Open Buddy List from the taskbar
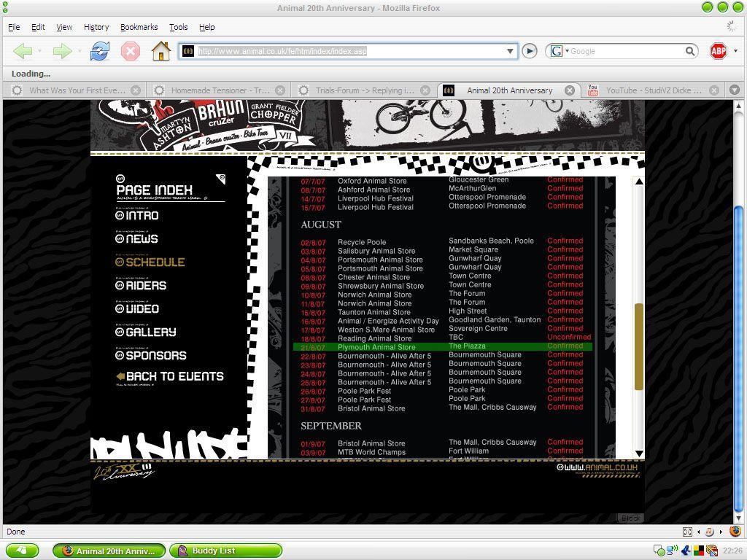 tap(226, 551)
